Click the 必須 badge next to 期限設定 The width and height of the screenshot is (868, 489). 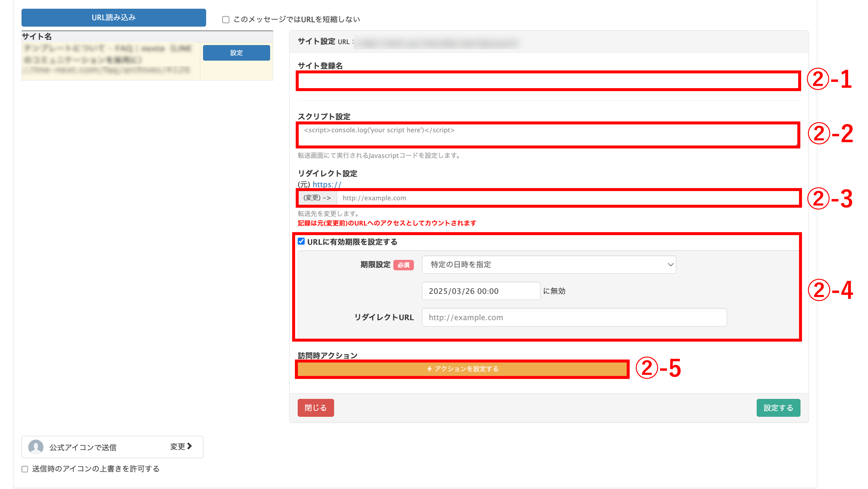coord(403,265)
